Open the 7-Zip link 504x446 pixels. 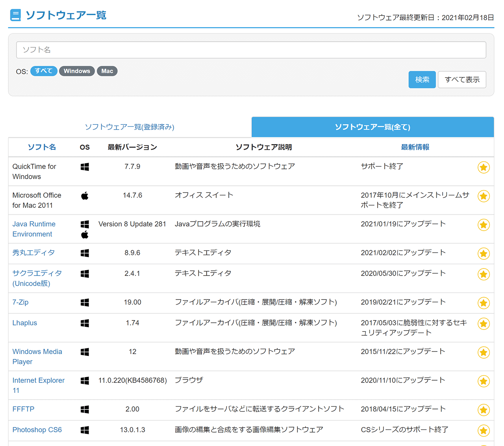(x=20, y=302)
